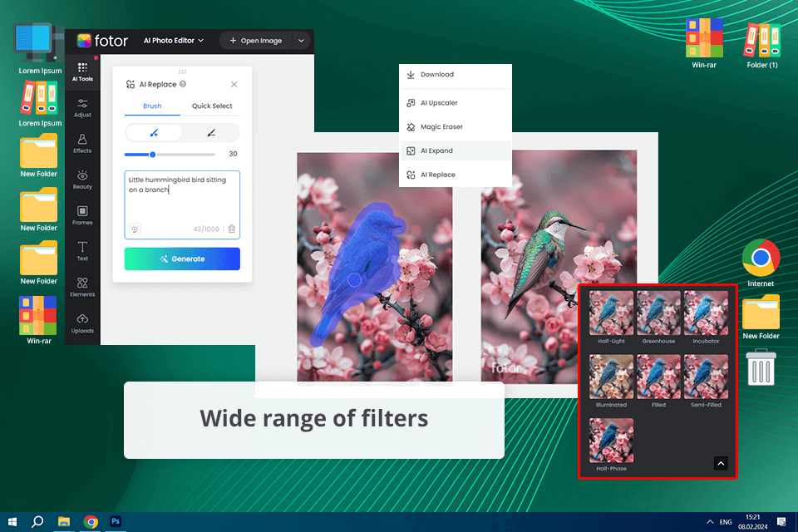Open the Frames sidebar section
This screenshot has height=532, width=798.
coord(82,215)
